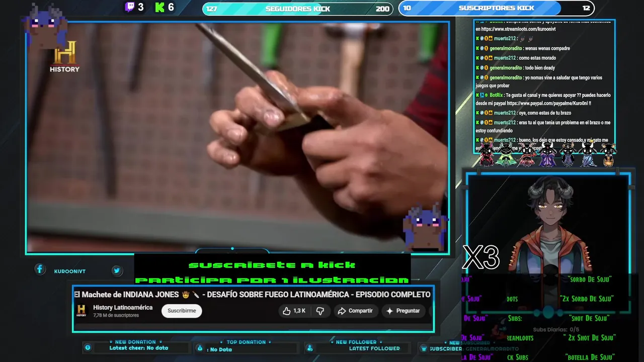Image resolution: width=644 pixels, height=362 pixels.
Task: Click the oye, como estas de tu brazo message
Action: tap(545, 113)
